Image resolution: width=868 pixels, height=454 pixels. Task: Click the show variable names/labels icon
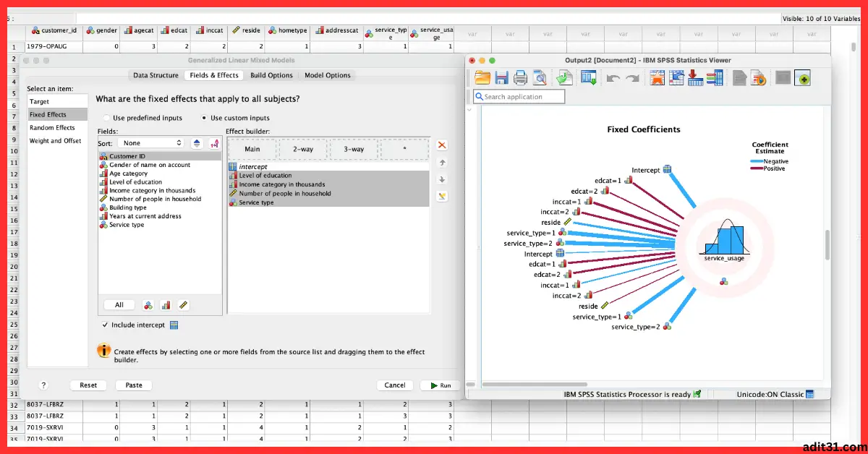pyautogui.click(x=214, y=143)
